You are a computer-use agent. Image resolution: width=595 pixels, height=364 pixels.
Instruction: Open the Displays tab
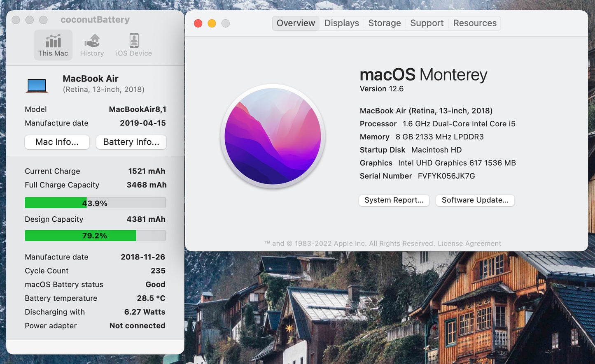click(x=341, y=23)
